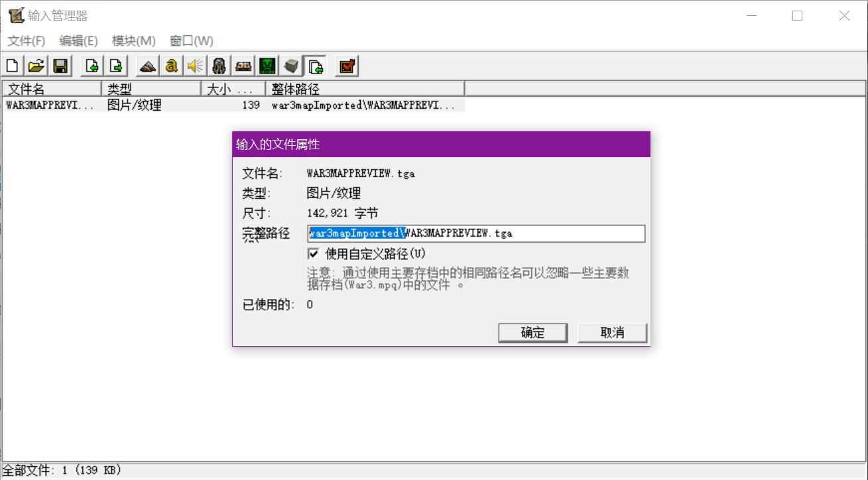Save the map using the floppy disk icon
The height and width of the screenshot is (480, 868).
[60, 66]
